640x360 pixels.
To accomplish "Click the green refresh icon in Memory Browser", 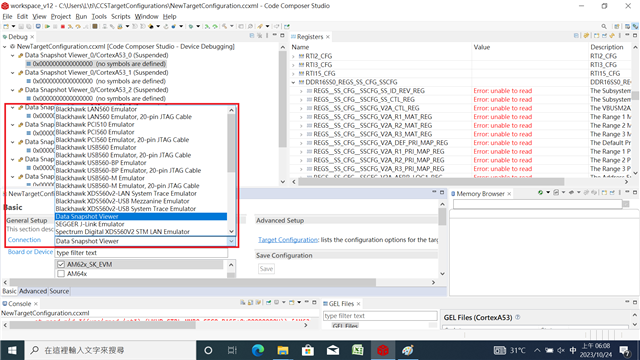I will click(540, 193).
